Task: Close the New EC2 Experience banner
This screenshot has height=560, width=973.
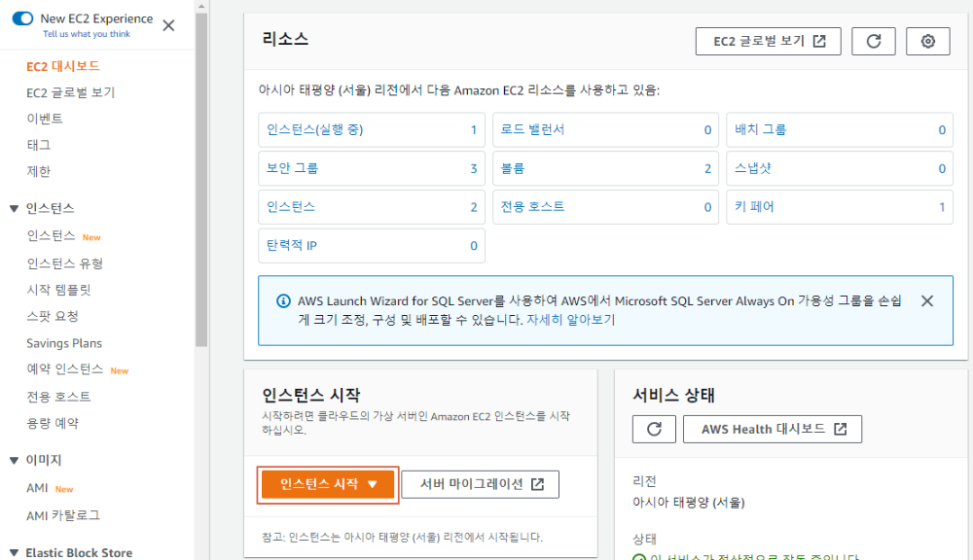Action: point(168,25)
